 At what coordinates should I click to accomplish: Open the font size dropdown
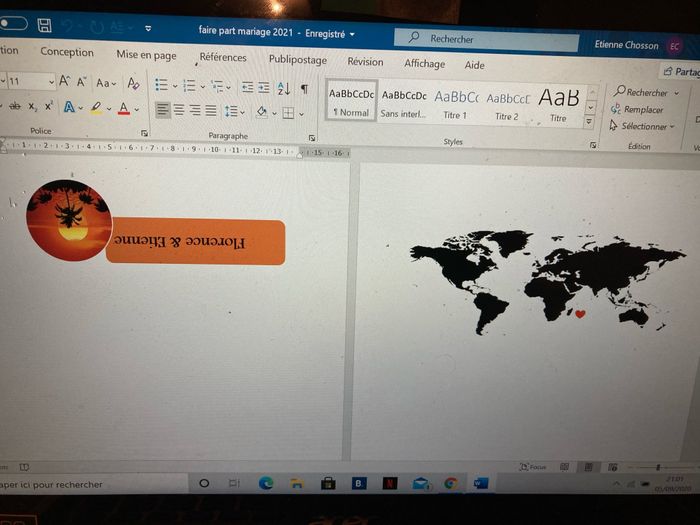click(50, 81)
